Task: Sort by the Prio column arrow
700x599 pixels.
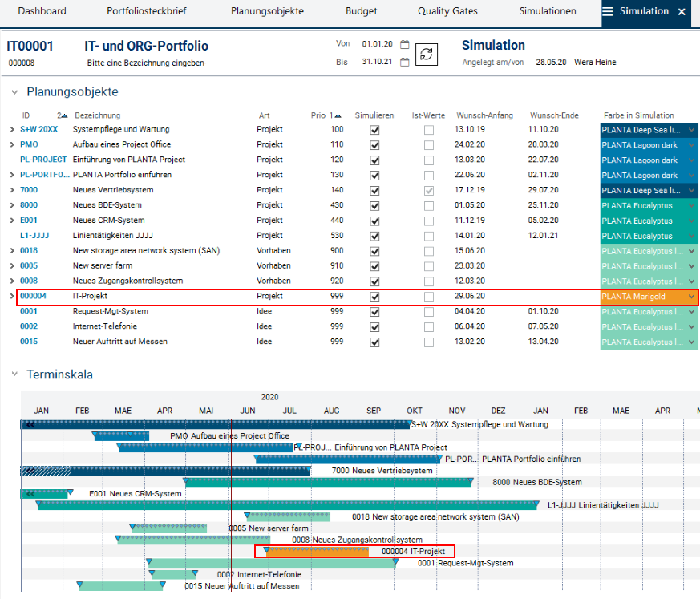Action: pyautogui.click(x=338, y=115)
